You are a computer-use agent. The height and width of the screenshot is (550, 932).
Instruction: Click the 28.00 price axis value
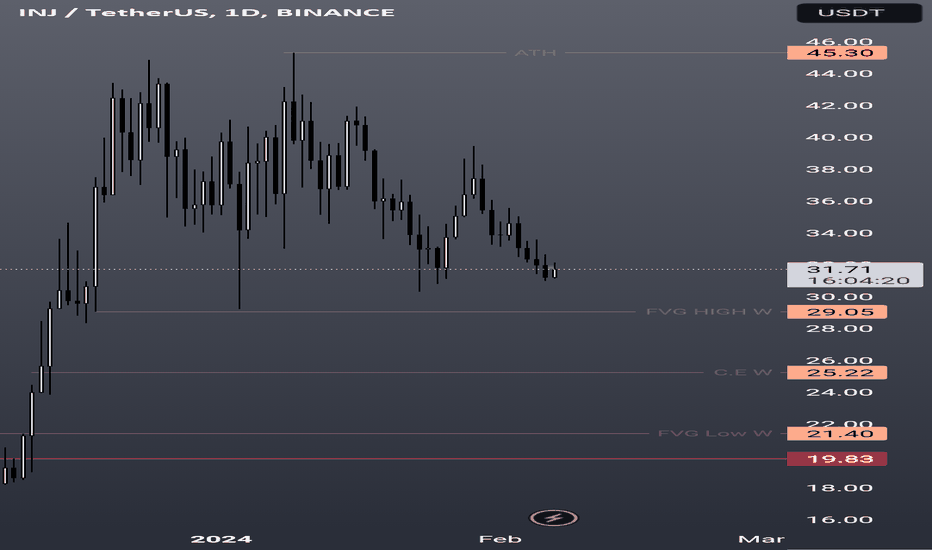point(839,329)
